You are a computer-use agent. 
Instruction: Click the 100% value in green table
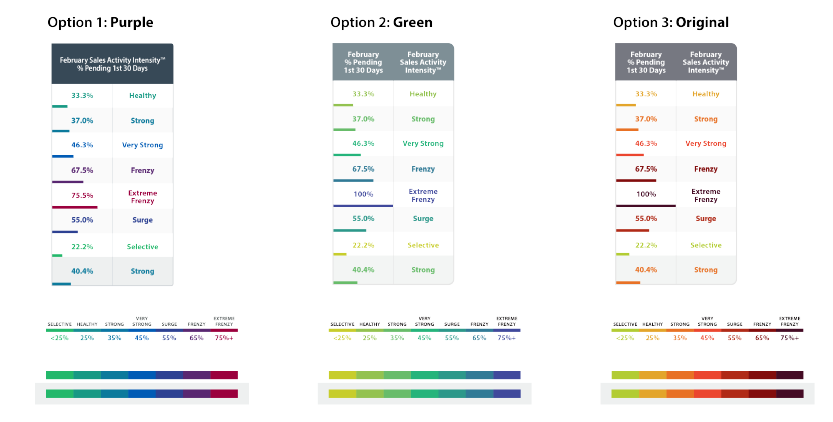coord(363,194)
